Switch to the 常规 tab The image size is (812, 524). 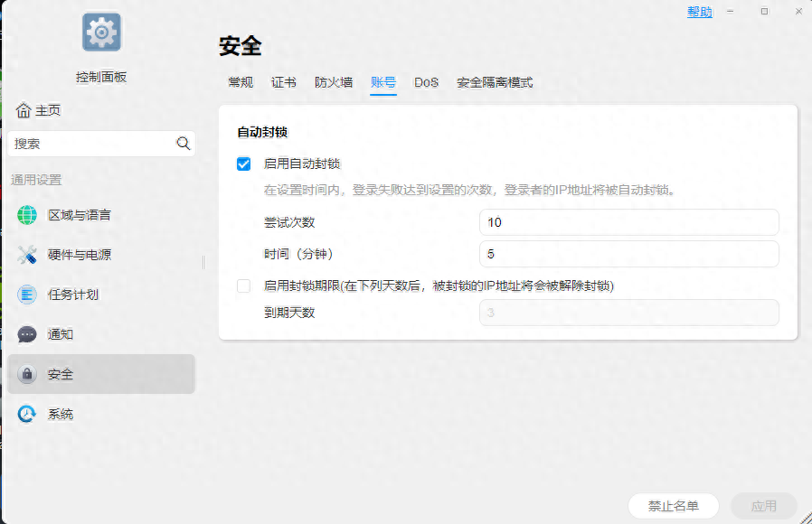(241, 81)
